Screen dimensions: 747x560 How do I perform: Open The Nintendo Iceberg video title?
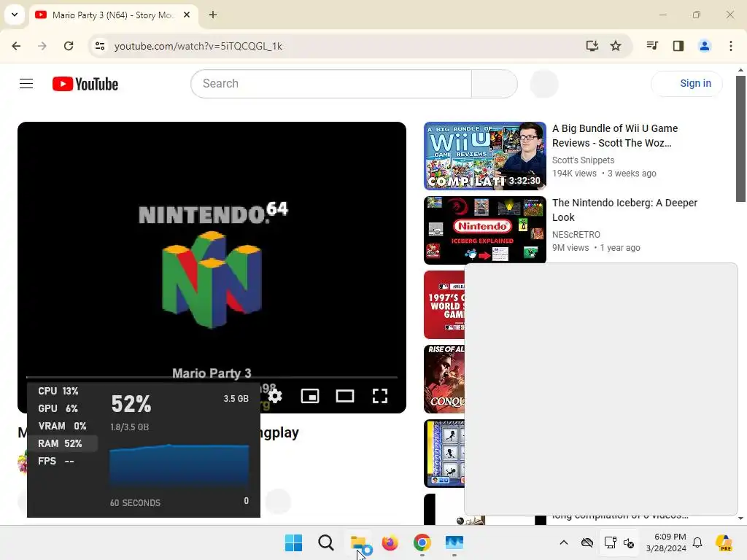tap(624, 210)
